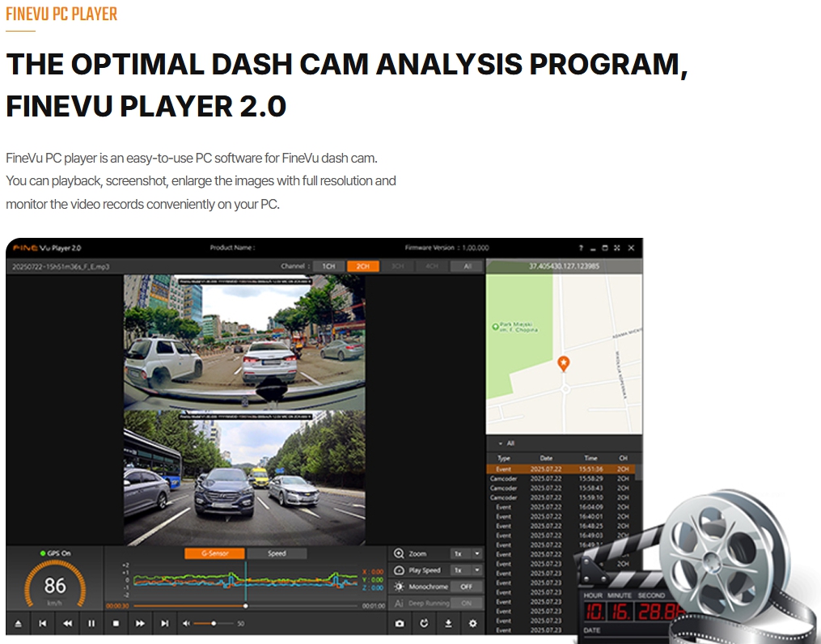Switch to the G-Sensor tab
The width and height of the screenshot is (821, 644).
pyautogui.click(x=214, y=554)
